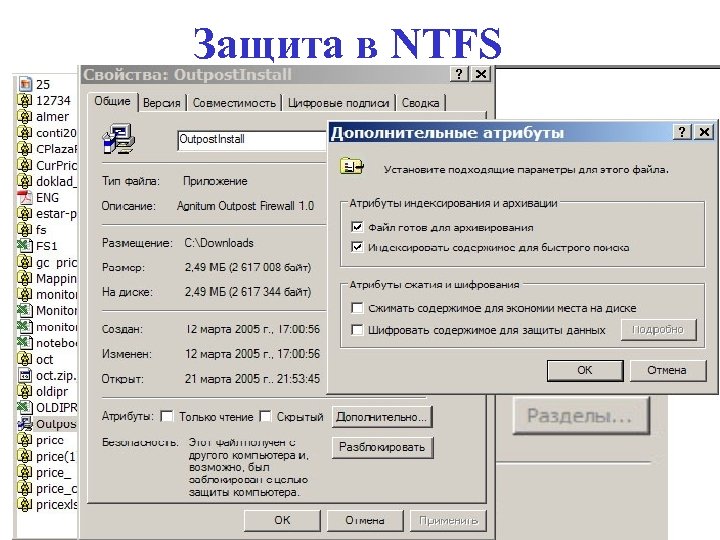Click the OutpostInstall file name field
The width and height of the screenshot is (720, 540).
252,140
